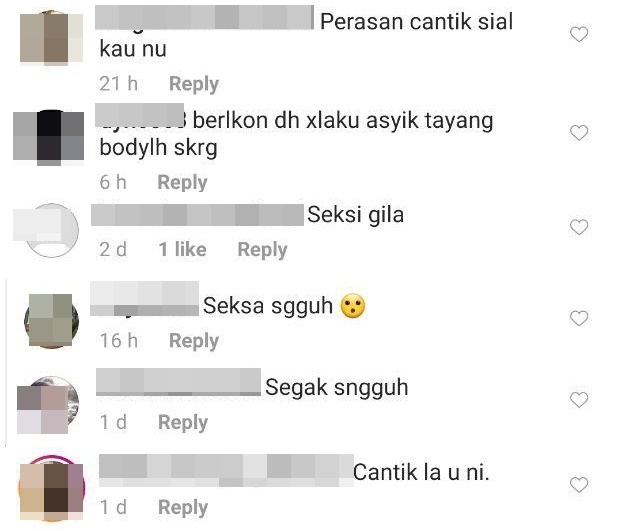
Task: Open avatar of 'Seksi gila' commenter
Action: coord(51,230)
